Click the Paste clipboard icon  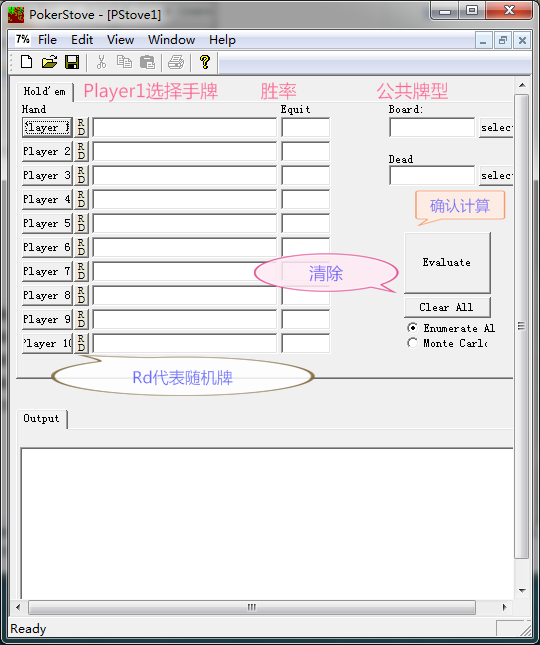(x=147, y=62)
